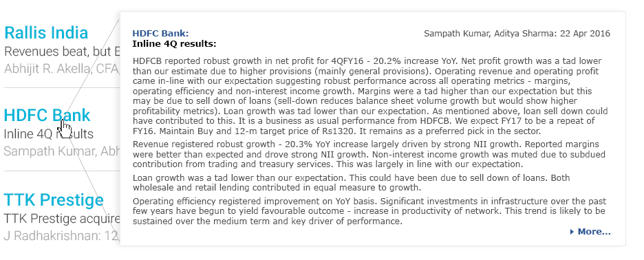The height and width of the screenshot is (260, 644).
Task: Click author J Radhakrishnan under TTK Prestige
Action: [62, 236]
